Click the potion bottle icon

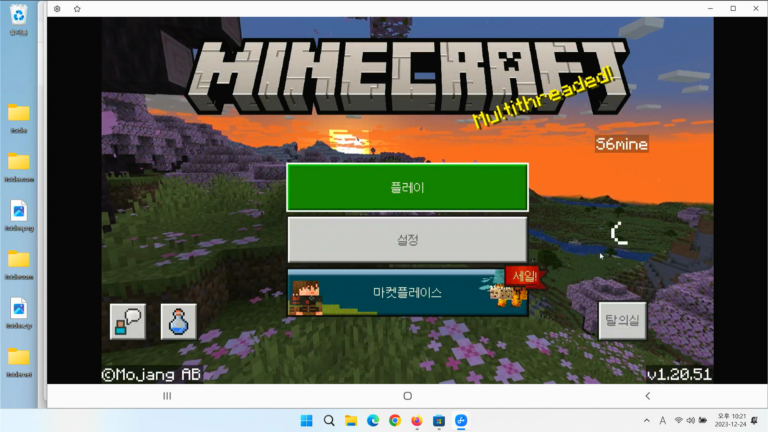pyautogui.click(x=178, y=321)
